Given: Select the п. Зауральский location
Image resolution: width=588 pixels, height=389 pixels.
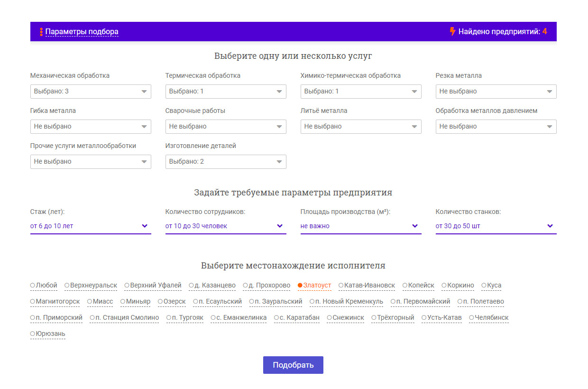Looking at the screenshot, I should pyautogui.click(x=276, y=302).
